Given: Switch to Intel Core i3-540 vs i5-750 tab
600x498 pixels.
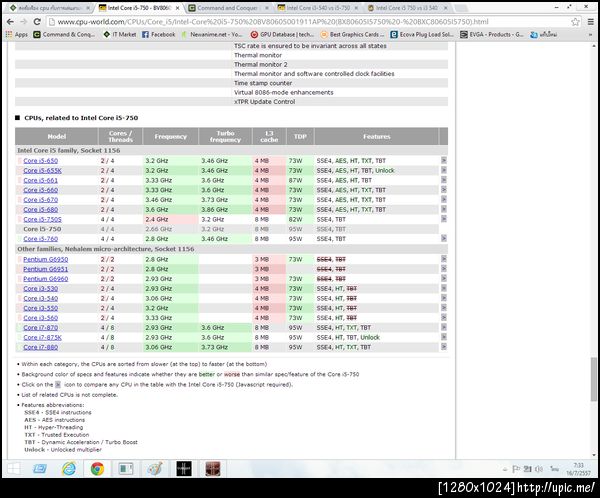Looking at the screenshot, I should (318, 8).
